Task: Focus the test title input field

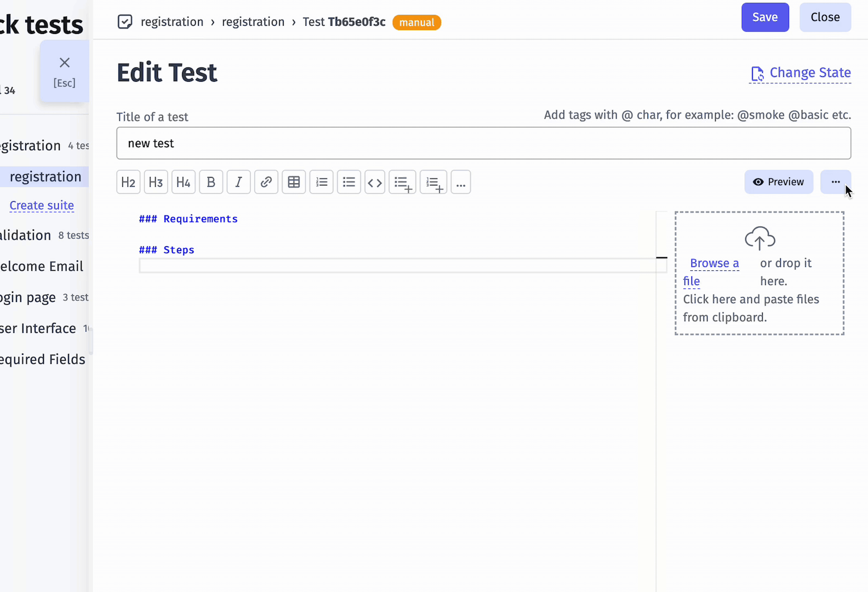Action: tap(484, 143)
